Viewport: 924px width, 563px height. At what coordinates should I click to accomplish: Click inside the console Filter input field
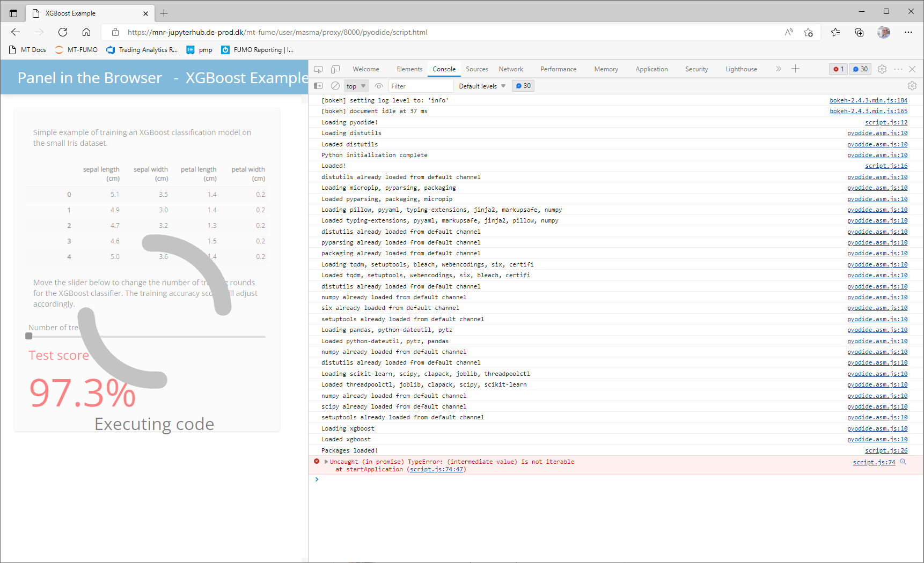tap(421, 86)
